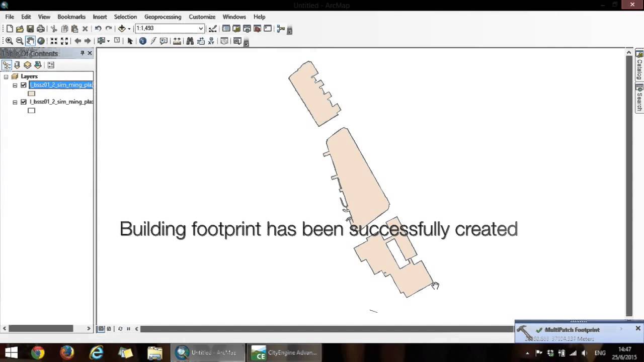Select the Zoom Out tool

[x=20, y=41]
